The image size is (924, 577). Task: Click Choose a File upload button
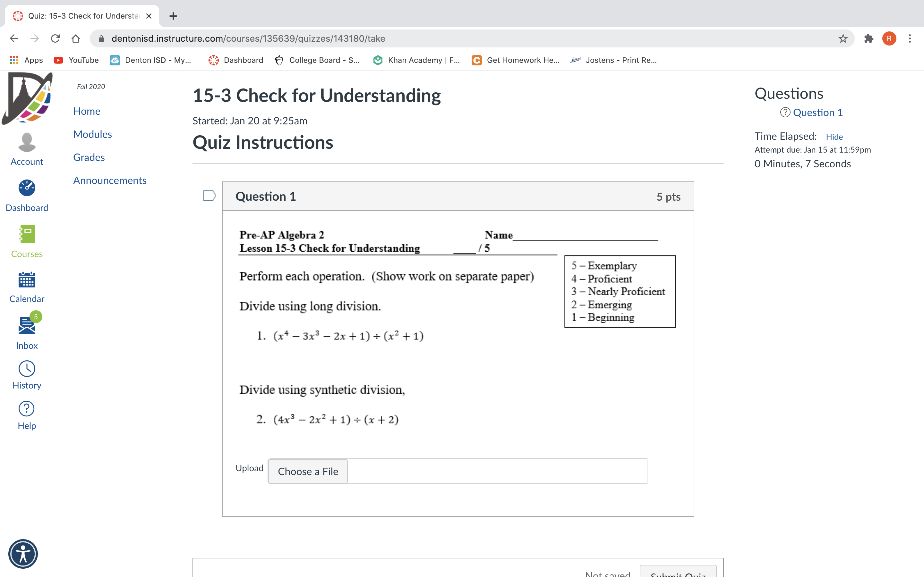click(x=308, y=471)
